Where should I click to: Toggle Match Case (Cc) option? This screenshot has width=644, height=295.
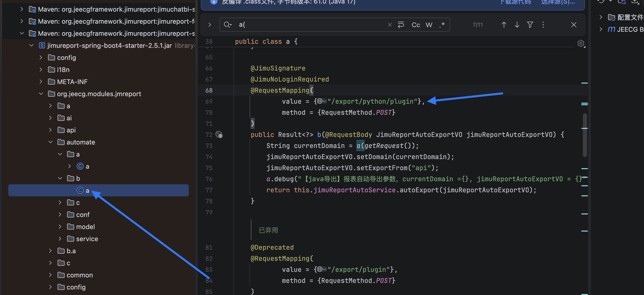416,25
